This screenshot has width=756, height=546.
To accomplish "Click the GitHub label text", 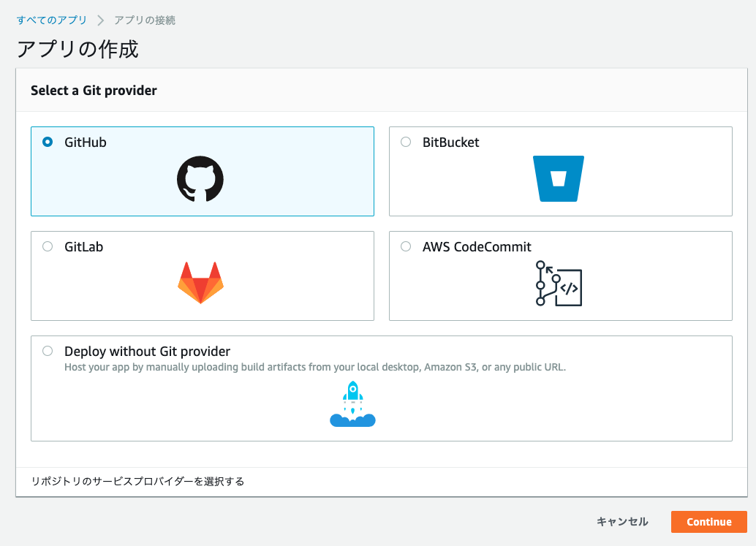I will click(86, 142).
